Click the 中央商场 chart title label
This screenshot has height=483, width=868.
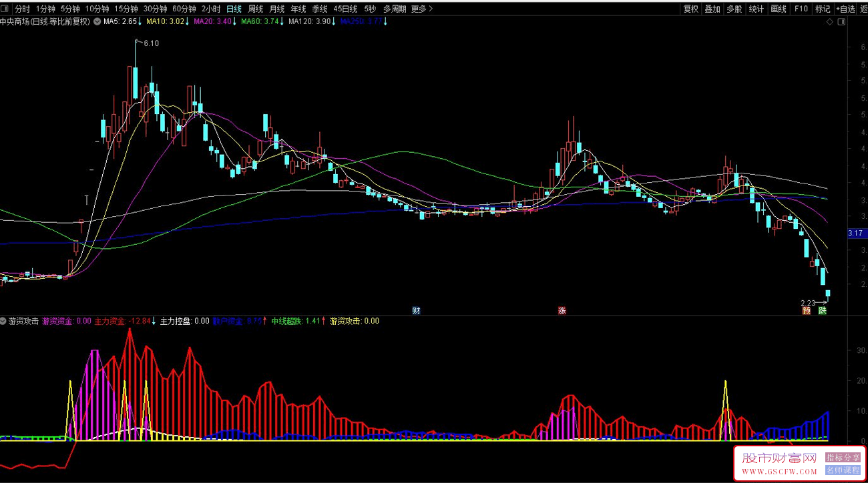pos(45,21)
